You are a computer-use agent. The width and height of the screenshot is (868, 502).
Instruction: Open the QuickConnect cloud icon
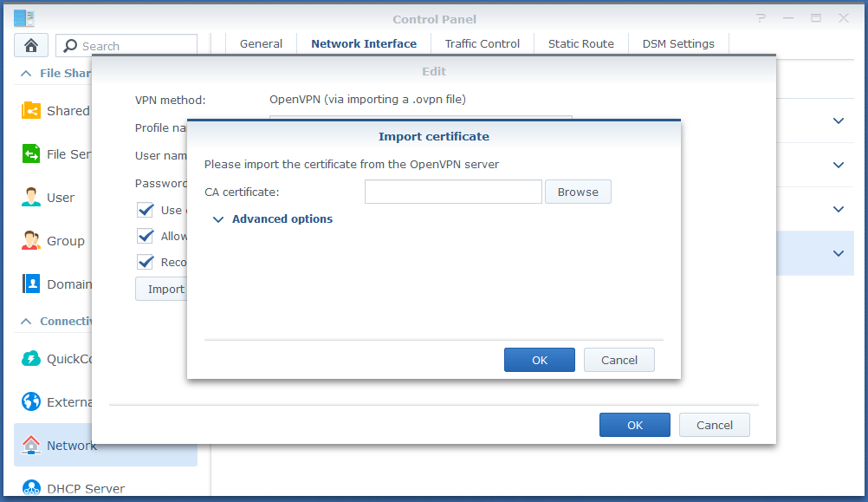pos(31,359)
